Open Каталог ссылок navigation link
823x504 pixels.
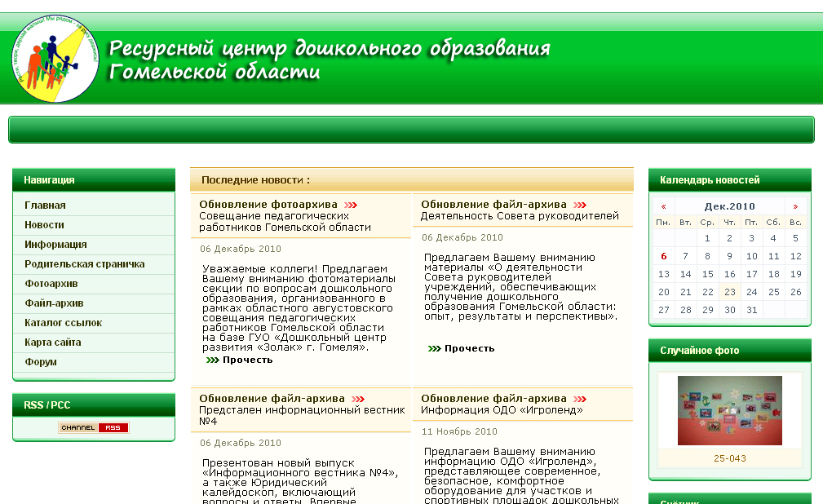[63, 323]
